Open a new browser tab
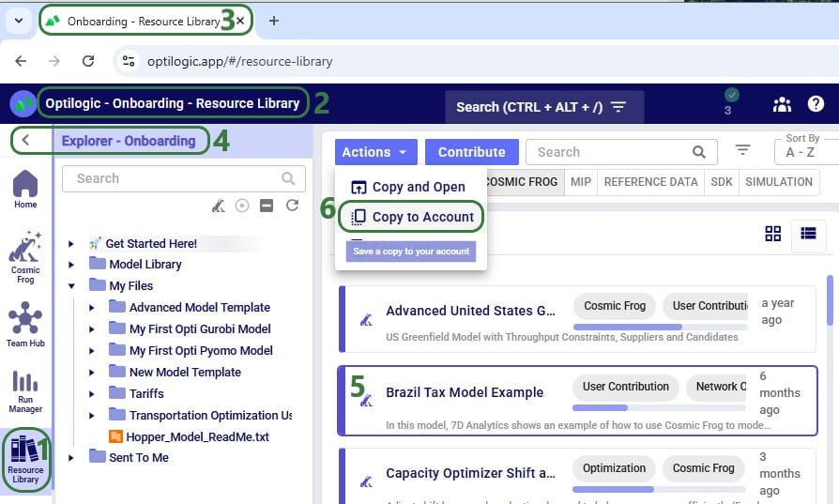This screenshot has width=839, height=504. pos(273,21)
